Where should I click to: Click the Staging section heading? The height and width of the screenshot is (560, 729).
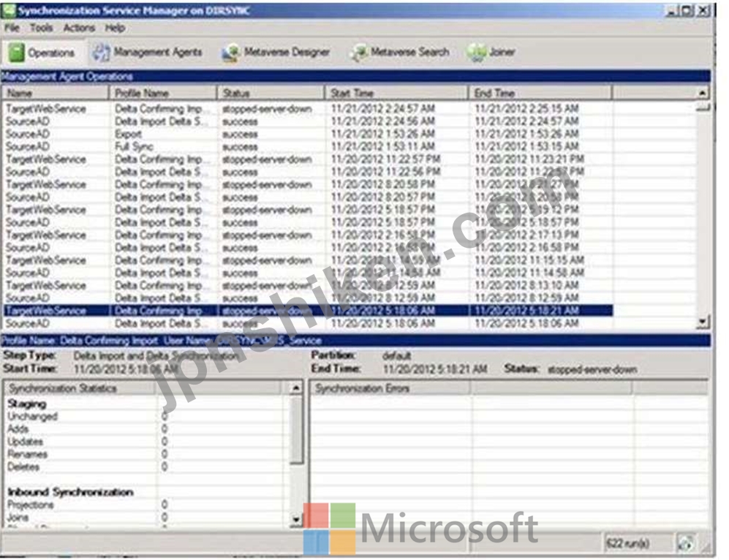click(x=27, y=404)
